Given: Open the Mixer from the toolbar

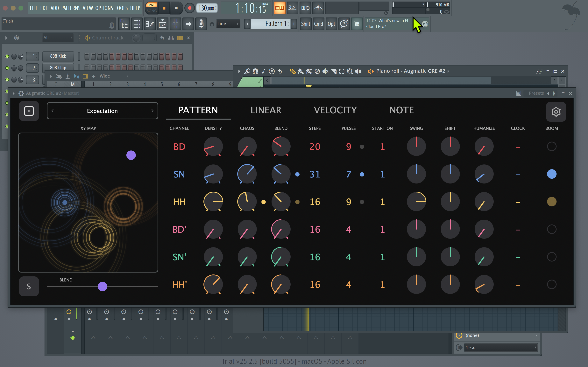Looking at the screenshot, I should [175, 24].
